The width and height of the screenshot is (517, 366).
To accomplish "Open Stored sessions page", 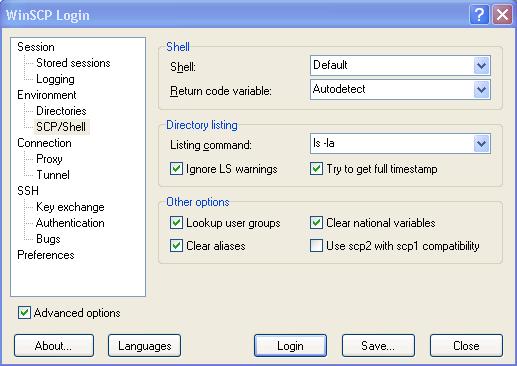I will [x=73, y=63].
